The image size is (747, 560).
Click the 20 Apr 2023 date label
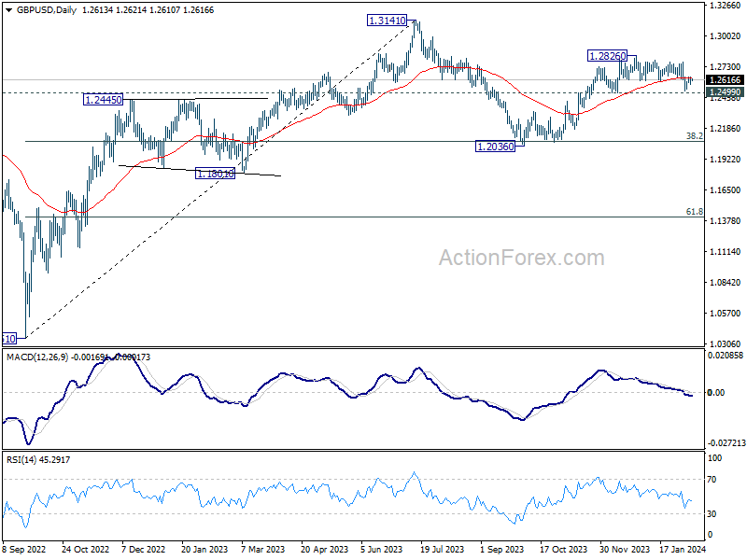click(x=324, y=549)
